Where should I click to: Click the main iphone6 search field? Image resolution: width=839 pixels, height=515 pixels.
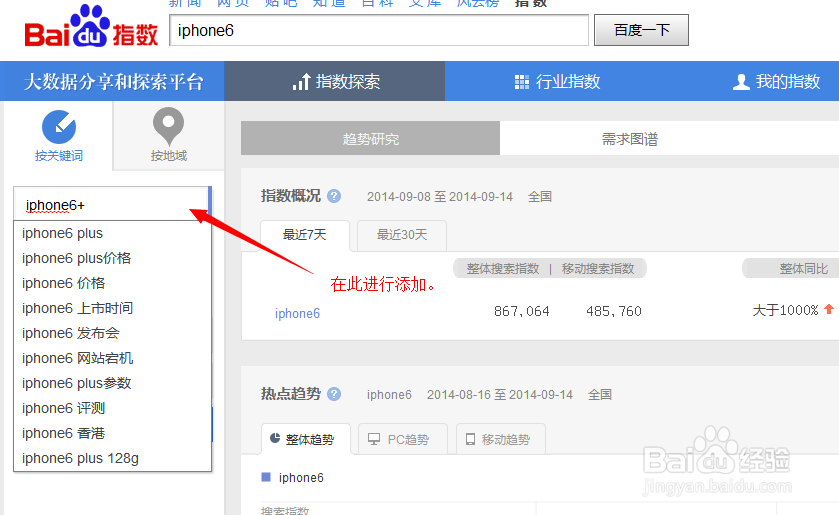[379, 31]
